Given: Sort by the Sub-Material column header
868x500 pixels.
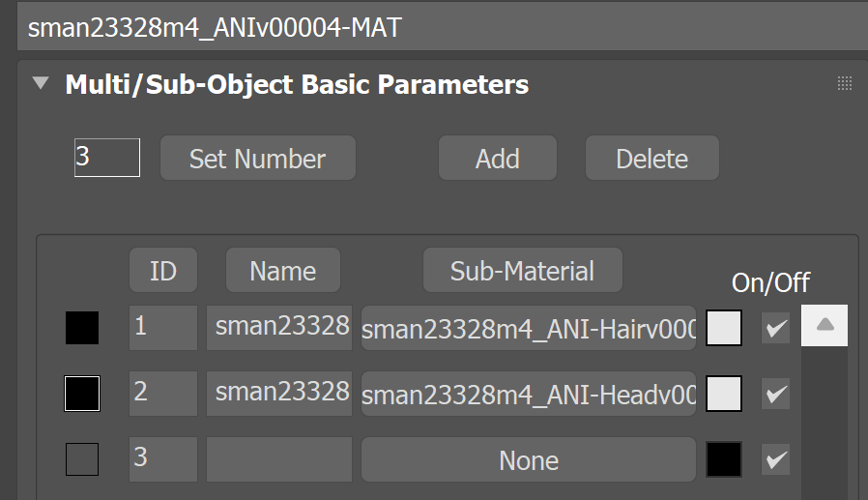Looking at the screenshot, I should coord(523,270).
